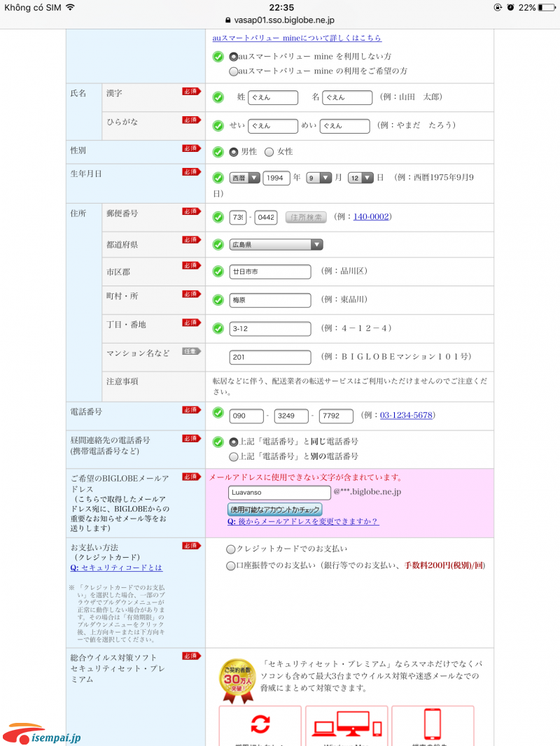This screenshot has width=560, height=746.
Task: Select 口座振替でのお支払い payment option
Action: pyautogui.click(x=231, y=565)
